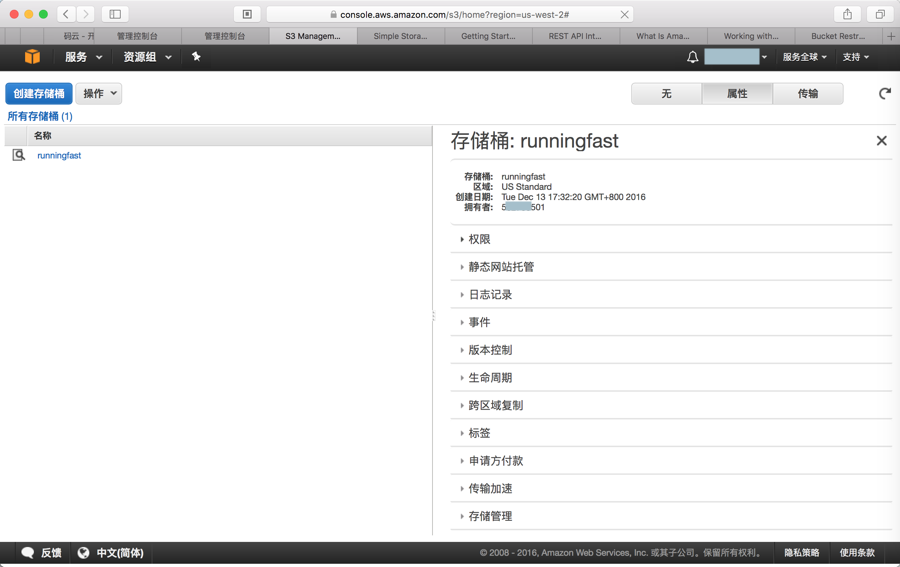The width and height of the screenshot is (900, 567).
Task: Open the 操作 actions dropdown
Action: coord(99,94)
